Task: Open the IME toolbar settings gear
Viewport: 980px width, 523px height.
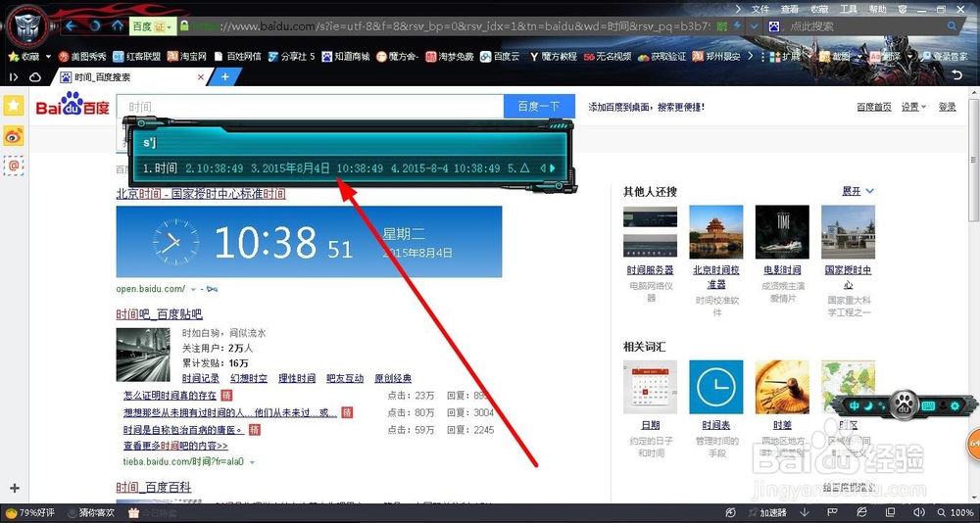Action: pyautogui.click(x=955, y=405)
